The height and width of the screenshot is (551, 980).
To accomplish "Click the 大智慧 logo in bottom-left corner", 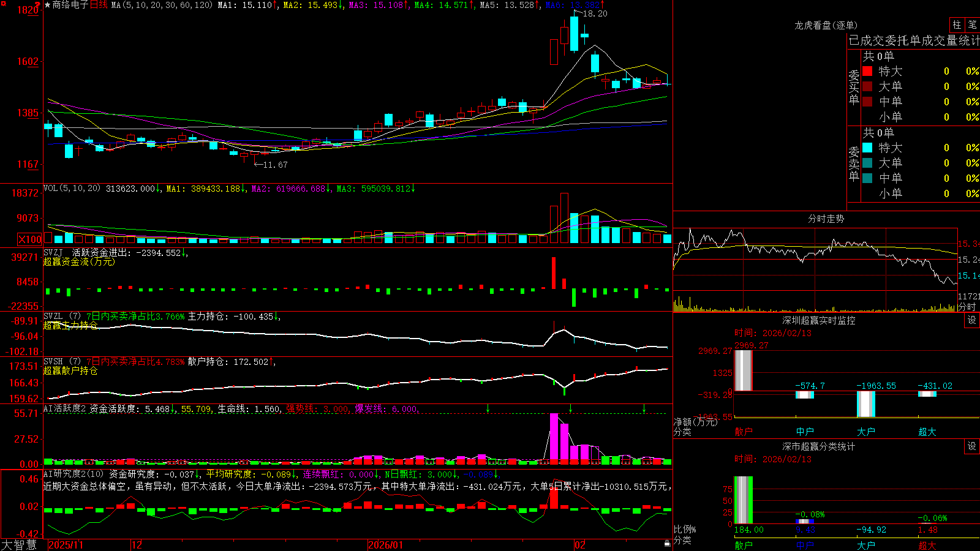I will point(19,545).
